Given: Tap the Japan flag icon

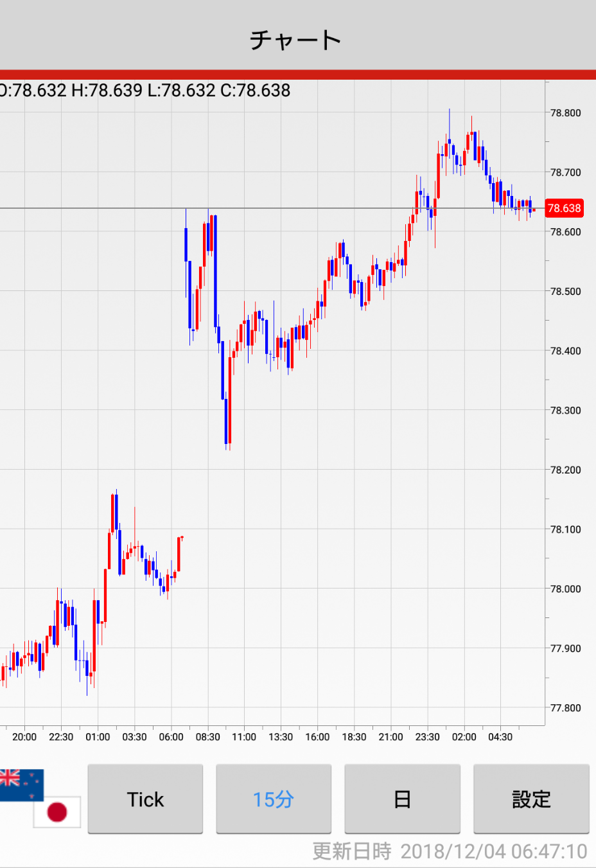Looking at the screenshot, I should pos(57,812).
